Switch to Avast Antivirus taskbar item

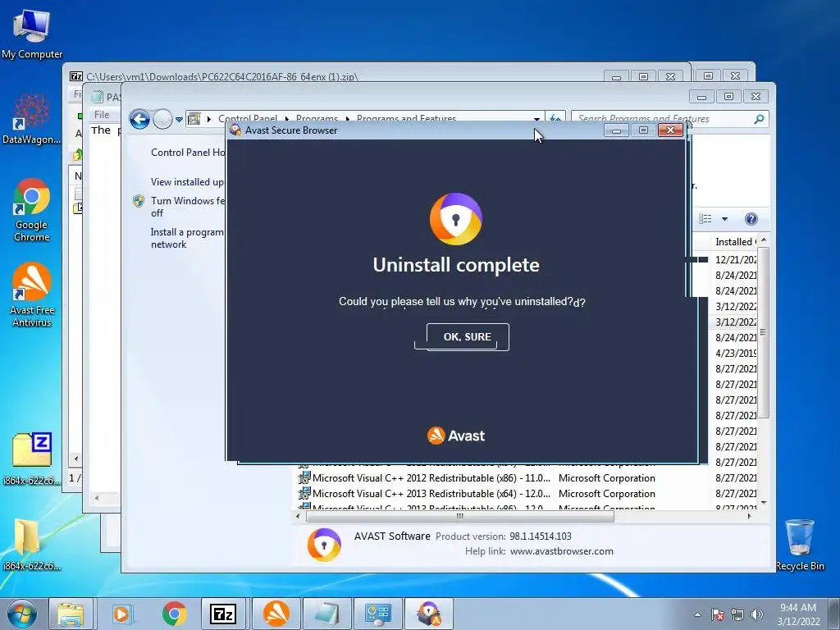coord(276,614)
